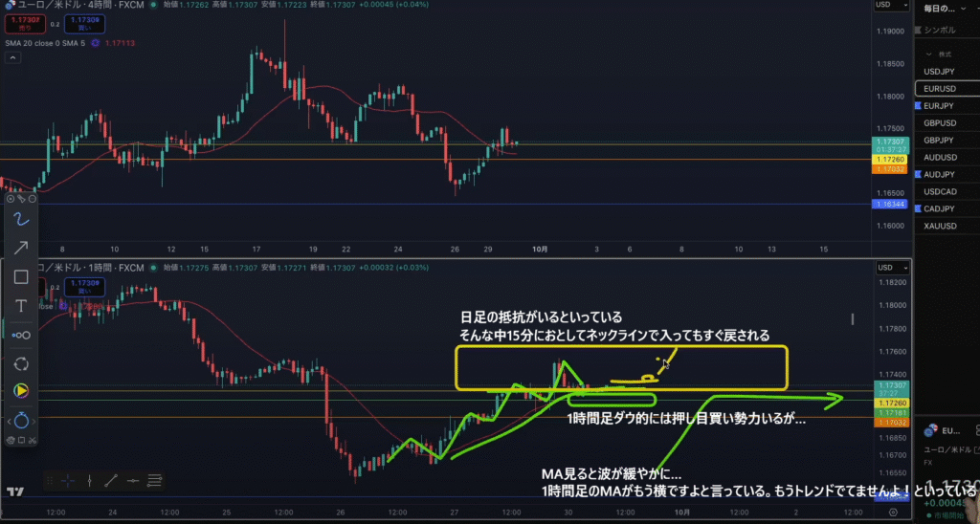Click the blue stopwatch timer icon
This screenshot has height=524, width=980.
click(21, 421)
